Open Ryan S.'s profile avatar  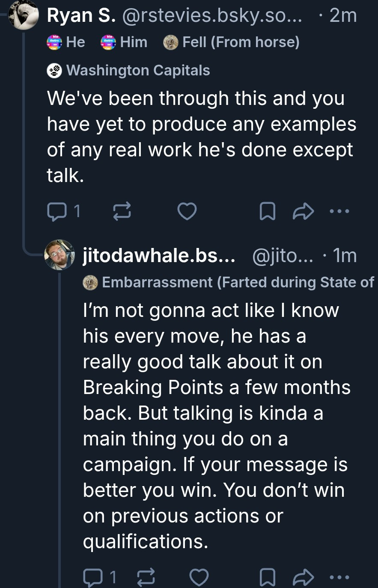tap(24, 15)
